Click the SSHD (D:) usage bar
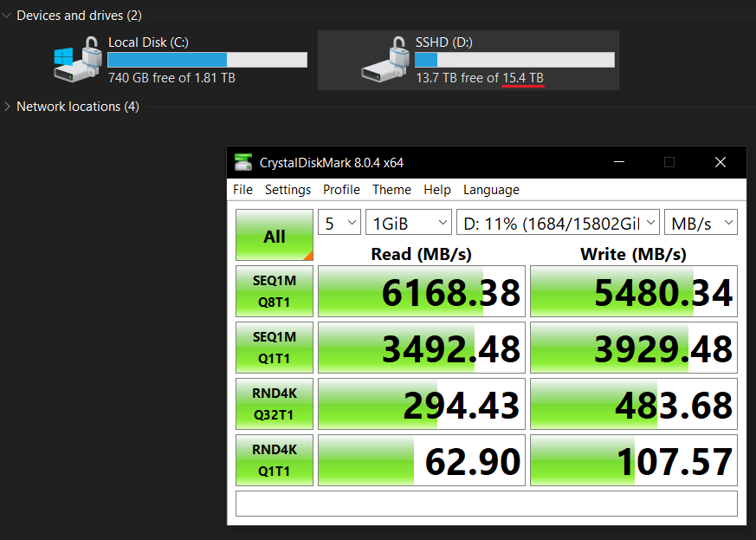The image size is (756, 540). [515, 60]
